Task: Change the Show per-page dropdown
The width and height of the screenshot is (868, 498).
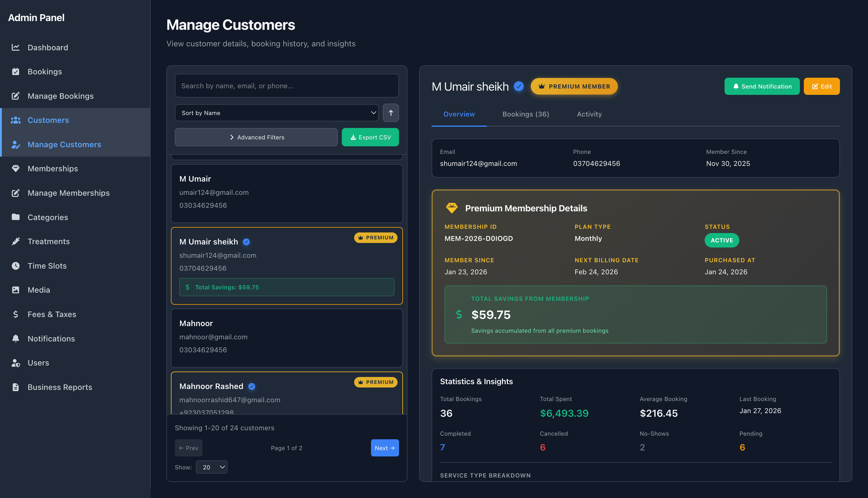Action: click(x=212, y=467)
